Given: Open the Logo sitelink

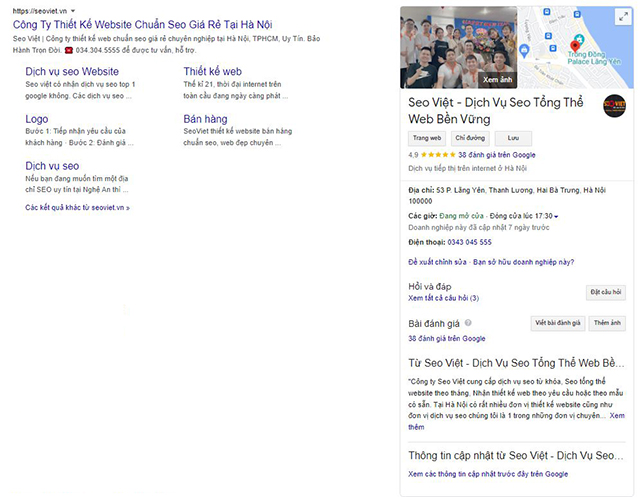Looking at the screenshot, I should coord(37,119).
